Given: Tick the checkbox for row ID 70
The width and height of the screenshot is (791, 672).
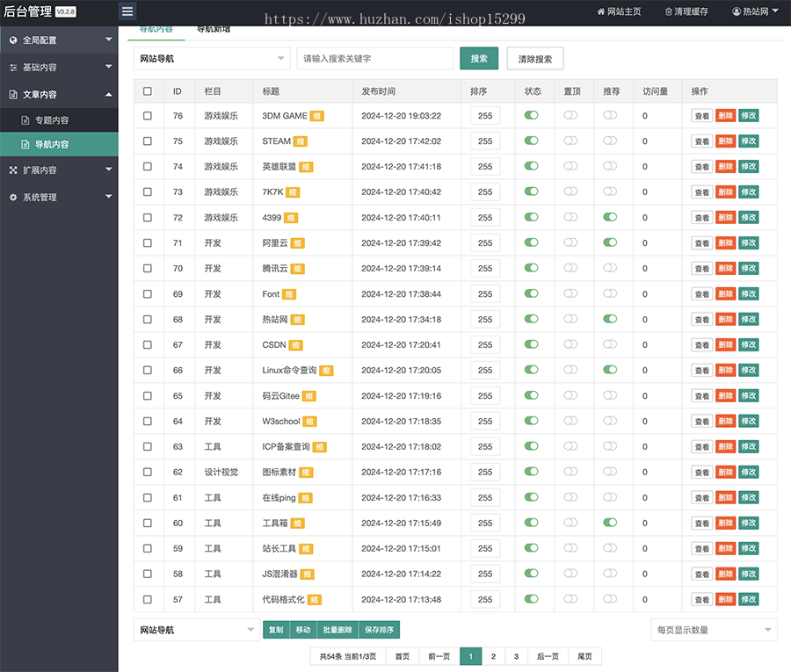Looking at the screenshot, I should tap(148, 268).
